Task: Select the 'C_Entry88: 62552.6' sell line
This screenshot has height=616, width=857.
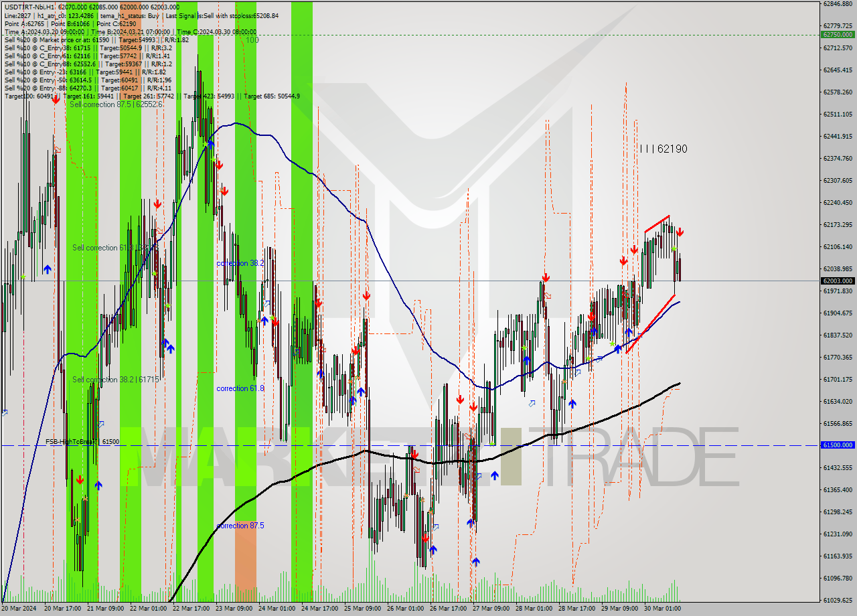Action: click(88, 64)
